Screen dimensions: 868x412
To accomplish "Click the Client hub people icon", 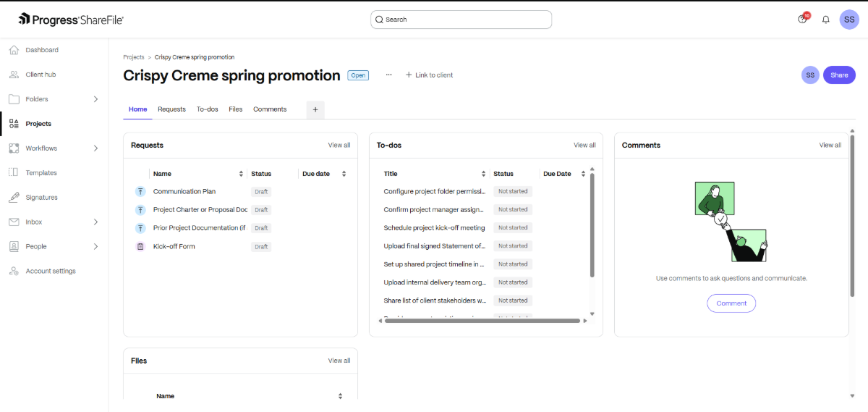I will pos(14,75).
